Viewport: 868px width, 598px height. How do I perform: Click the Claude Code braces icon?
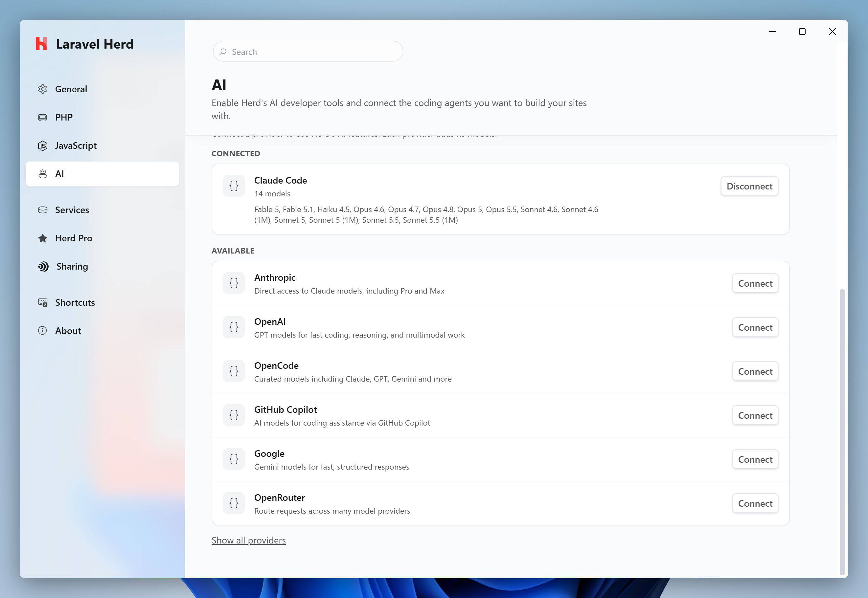234,186
